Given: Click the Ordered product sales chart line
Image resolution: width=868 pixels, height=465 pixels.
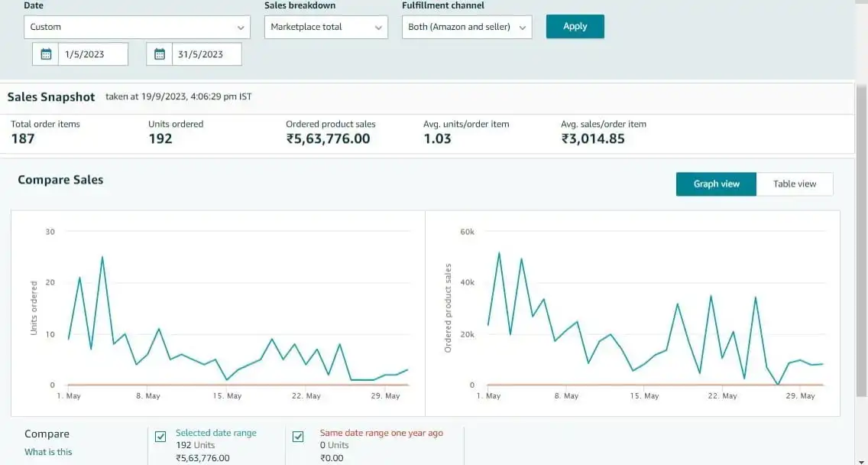Looking at the screenshot, I should [x=500, y=253].
